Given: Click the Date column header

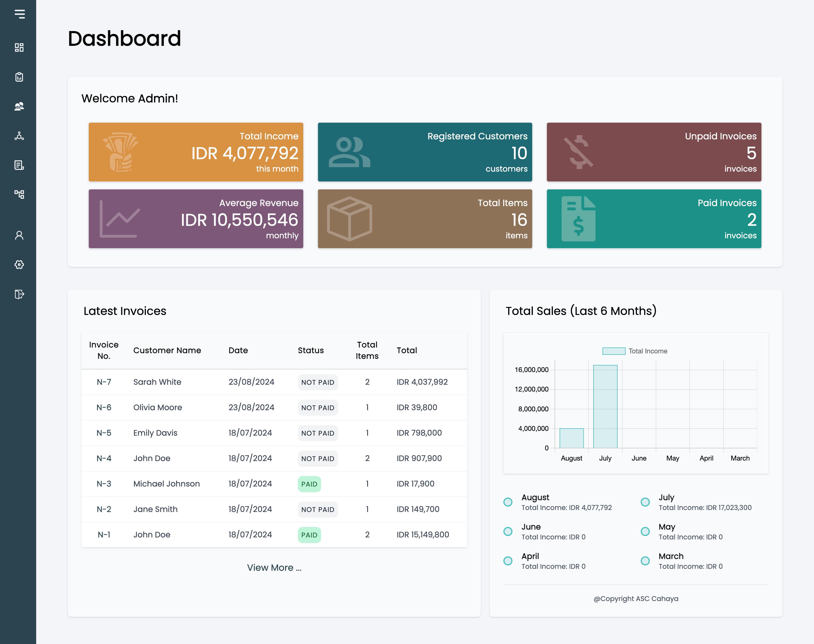Looking at the screenshot, I should click(x=238, y=350).
